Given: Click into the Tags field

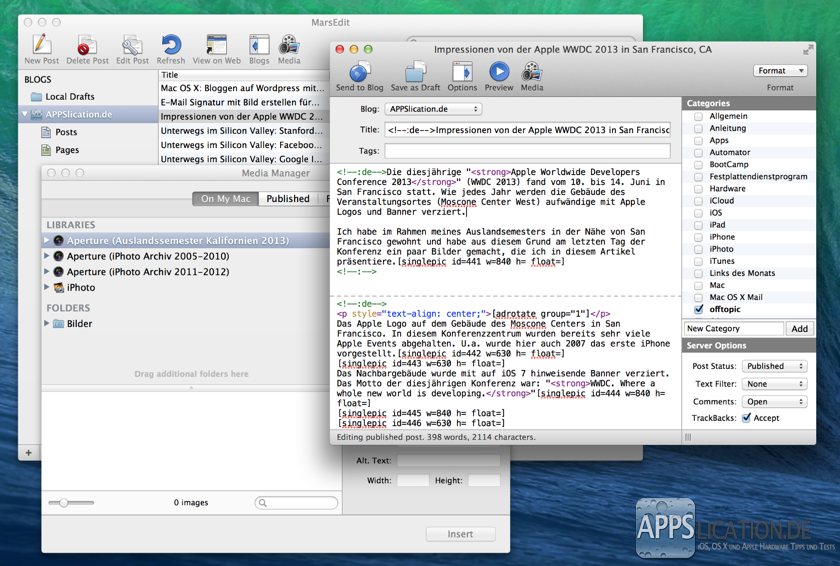Looking at the screenshot, I should (527, 151).
